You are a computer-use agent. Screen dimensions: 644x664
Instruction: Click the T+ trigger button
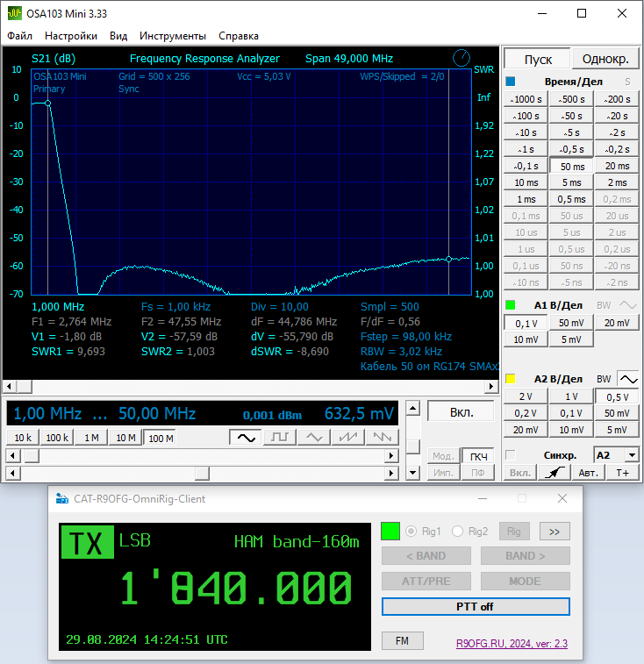pyautogui.click(x=622, y=473)
